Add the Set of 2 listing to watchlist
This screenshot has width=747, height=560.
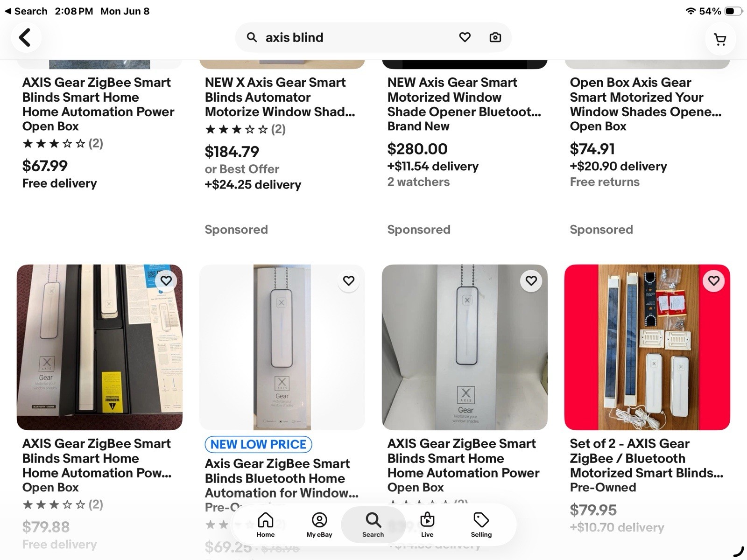(714, 281)
